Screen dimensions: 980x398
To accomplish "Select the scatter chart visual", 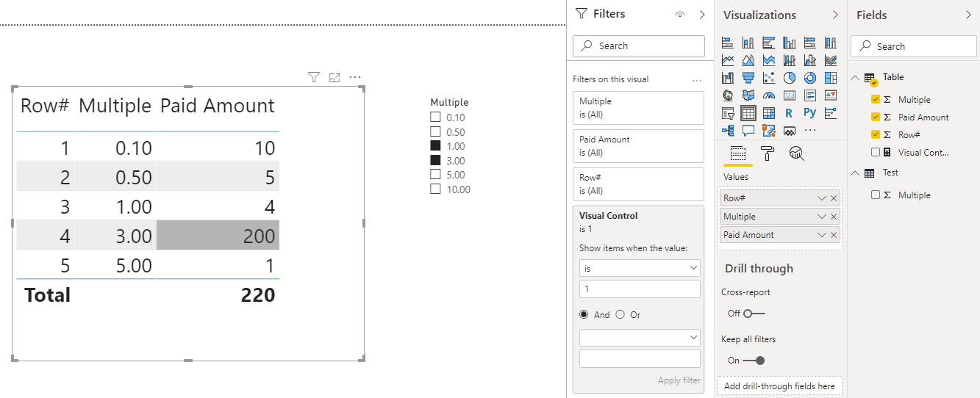I will click(x=769, y=78).
